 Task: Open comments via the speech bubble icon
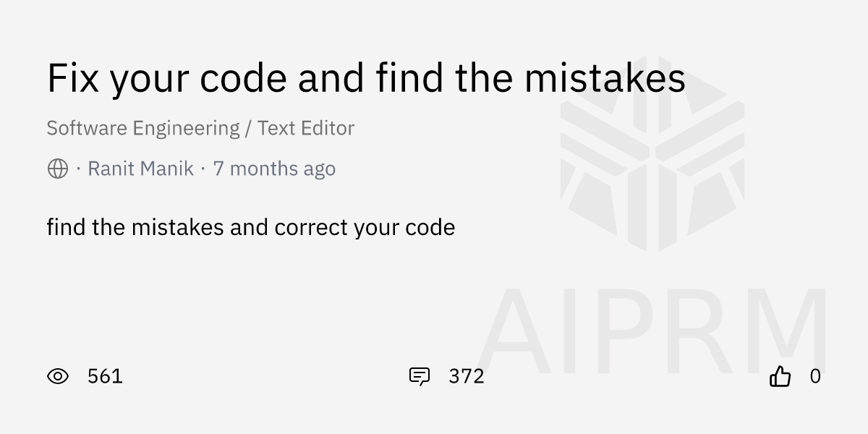point(420,376)
